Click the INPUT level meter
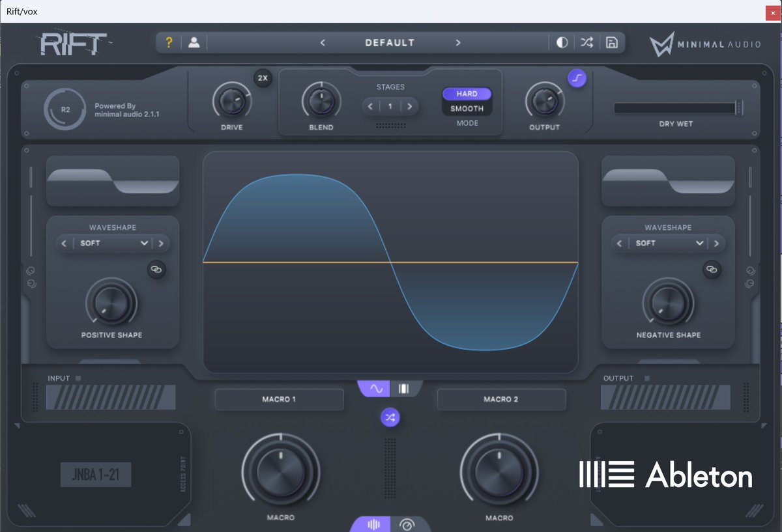The image size is (782, 532). pyautogui.click(x=111, y=397)
